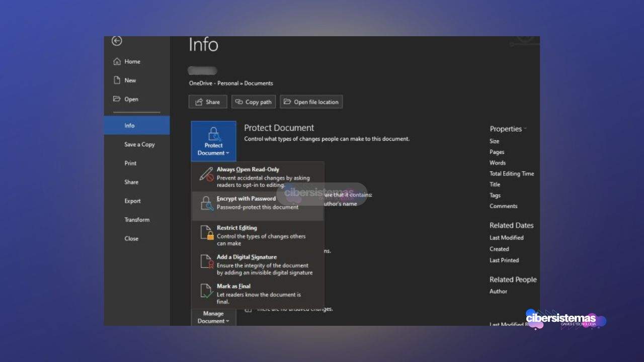The image size is (644, 362).
Task: Toggle the Protect Document dropdown button
Action: pos(213,141)
